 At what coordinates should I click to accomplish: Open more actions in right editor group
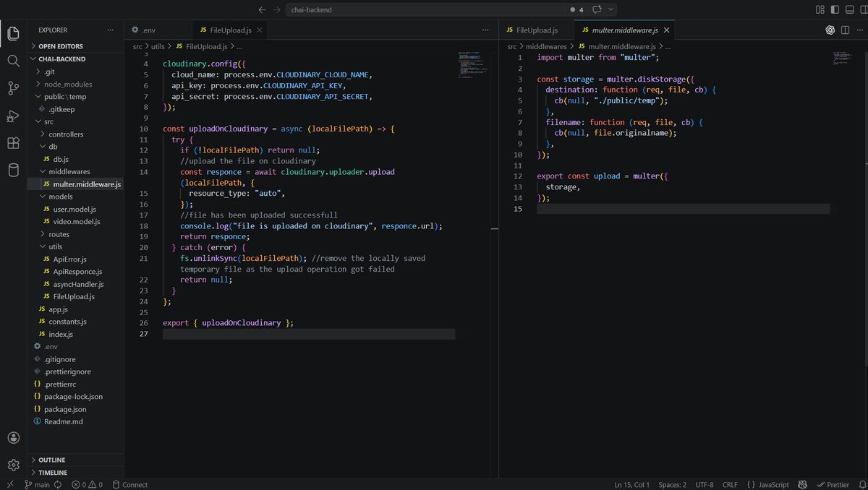pos(859,30)
